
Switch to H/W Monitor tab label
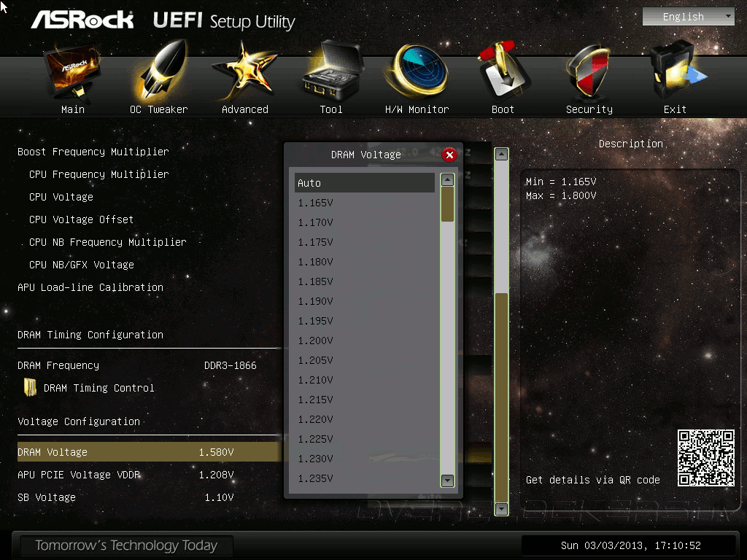pos(417,109)
